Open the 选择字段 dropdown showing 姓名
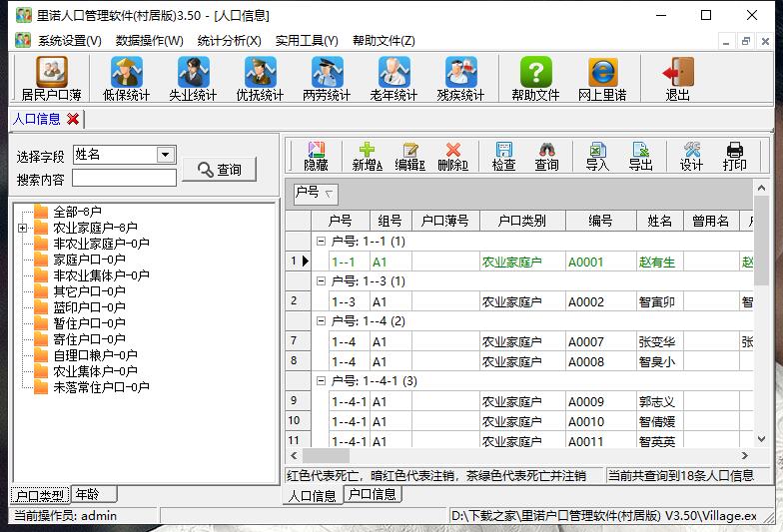783x532 pixels. pyautogui.click(x=166, y=155)
